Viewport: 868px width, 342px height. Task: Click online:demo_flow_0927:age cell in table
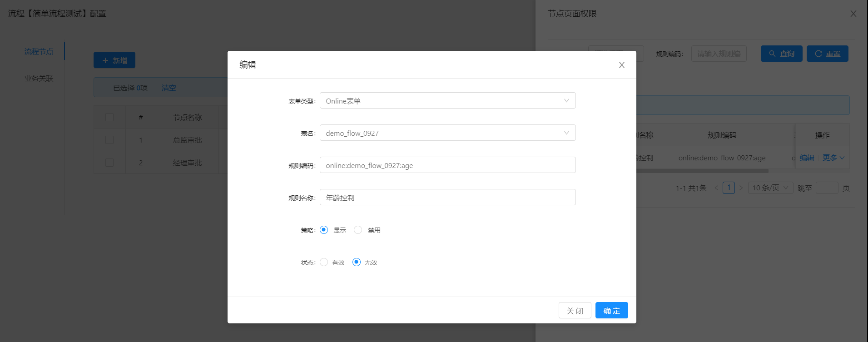pos(722,158)
